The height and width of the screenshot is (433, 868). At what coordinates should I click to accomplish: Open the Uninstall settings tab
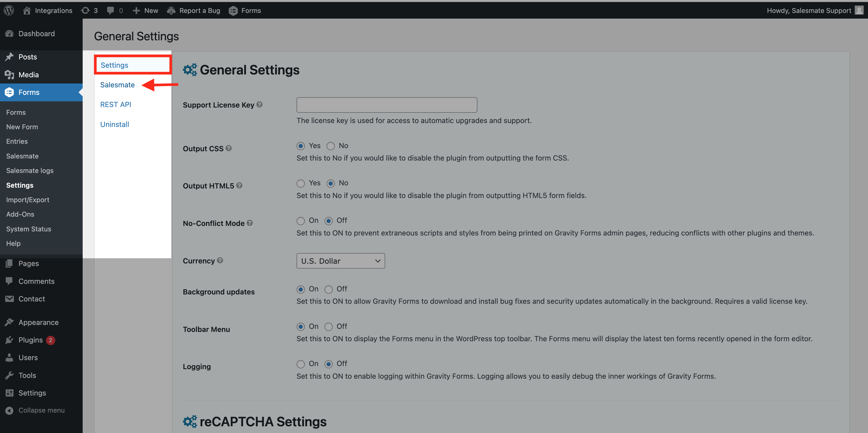[114, 124]
